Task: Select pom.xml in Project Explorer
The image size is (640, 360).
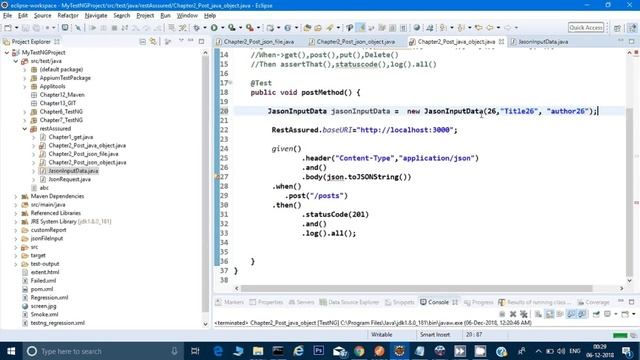Action: [x=42, y=289]
